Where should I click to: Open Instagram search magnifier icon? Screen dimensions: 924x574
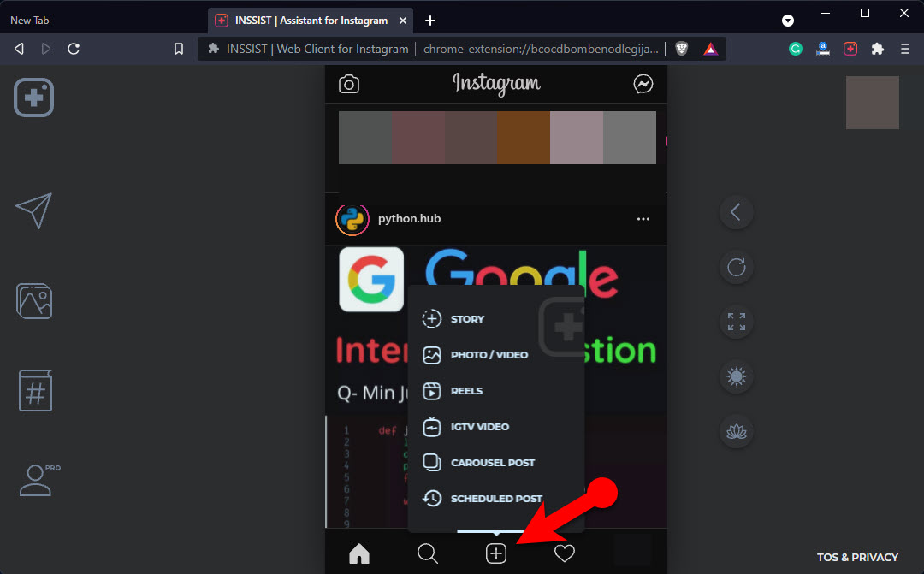click(x=427, y=553)
